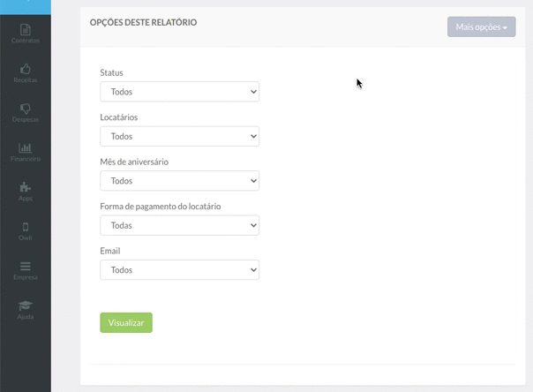The width and height of the screenshot is (533, 392).
Task: Click the Status field label
Action: click(x=111, y=72)
